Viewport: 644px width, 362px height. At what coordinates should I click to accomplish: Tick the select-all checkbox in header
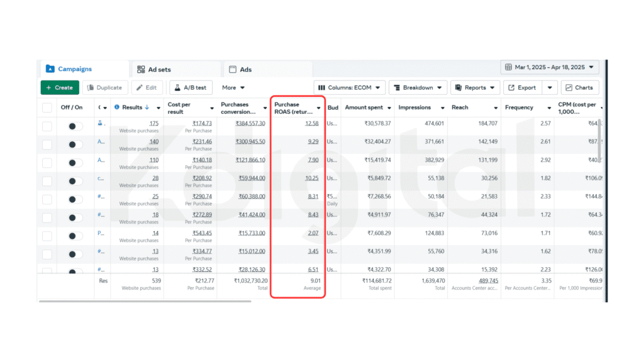(x=47, y=107)
